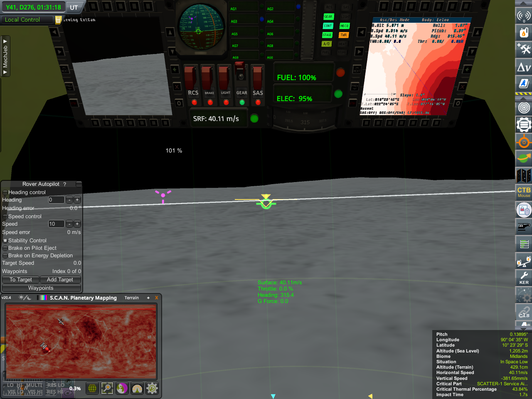
Task: Open the green planet orbit icon
Action: tap(524, 158)
